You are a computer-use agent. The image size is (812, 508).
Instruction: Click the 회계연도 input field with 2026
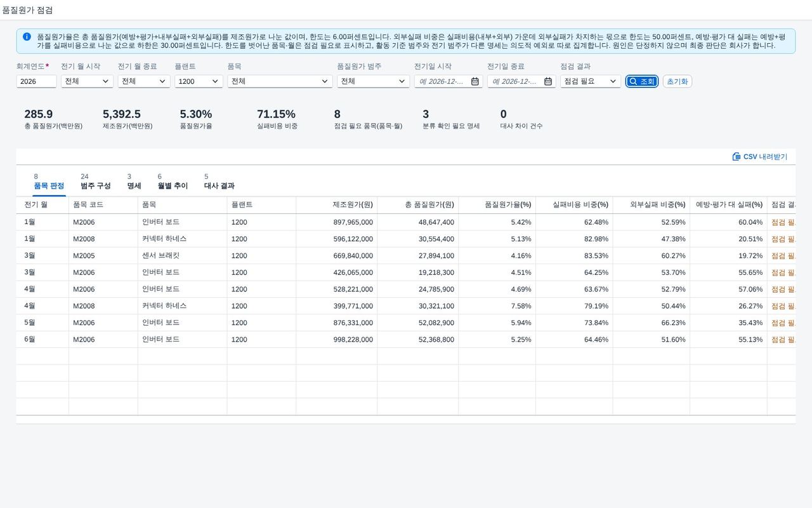pos(36,81)
